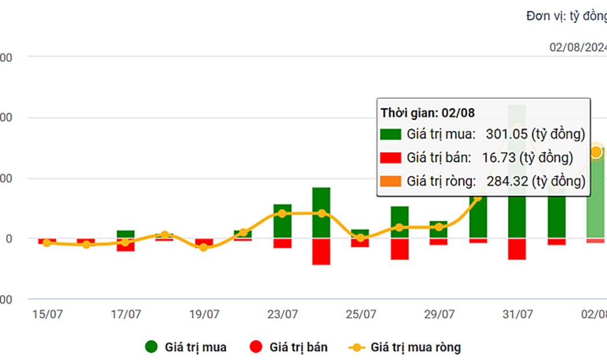The height and width of the screenshot is (364, 607).
Task: Click the red sell bar at 31/07
Action: [517, 249]
